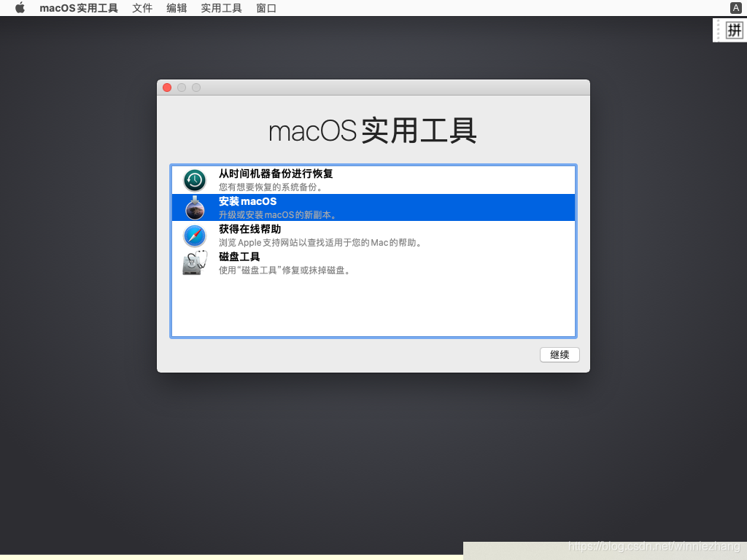Select '获得在线帮助' row title

(x=250, y=229)
